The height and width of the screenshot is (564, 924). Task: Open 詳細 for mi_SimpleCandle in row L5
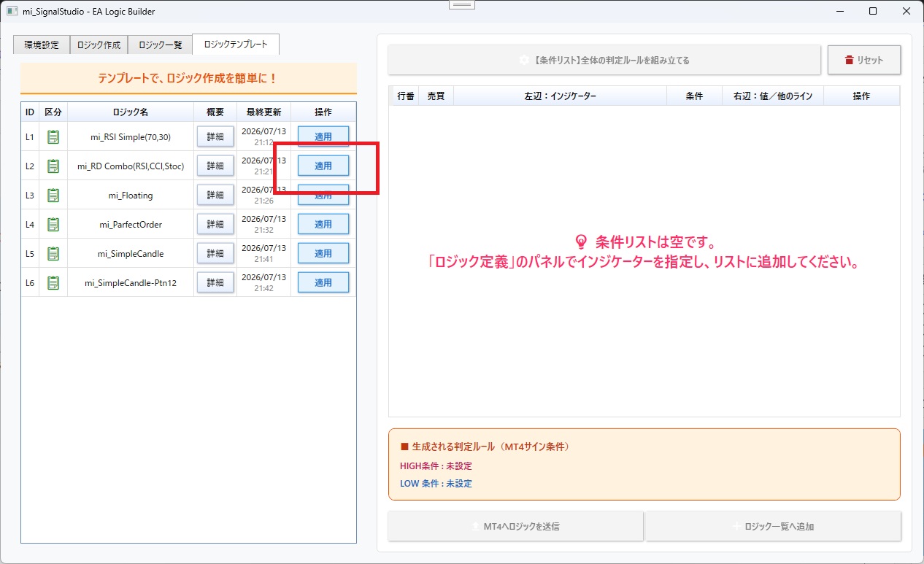pos(215,253)
